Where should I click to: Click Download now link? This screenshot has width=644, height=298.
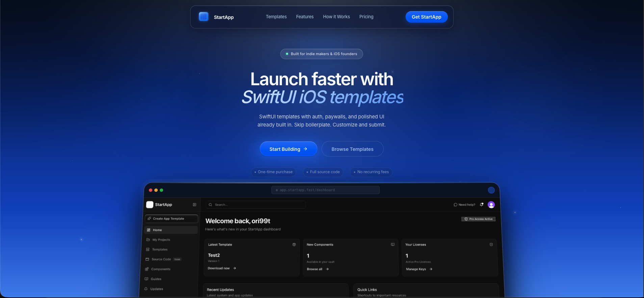click(222, 268)
